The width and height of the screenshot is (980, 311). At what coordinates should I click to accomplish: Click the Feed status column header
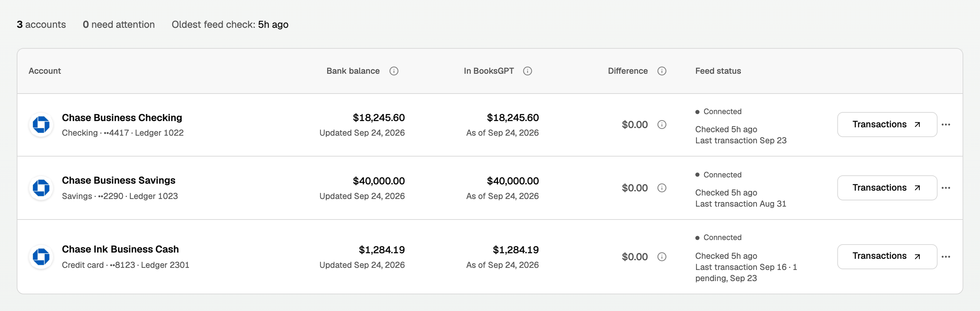click(718, 71)
